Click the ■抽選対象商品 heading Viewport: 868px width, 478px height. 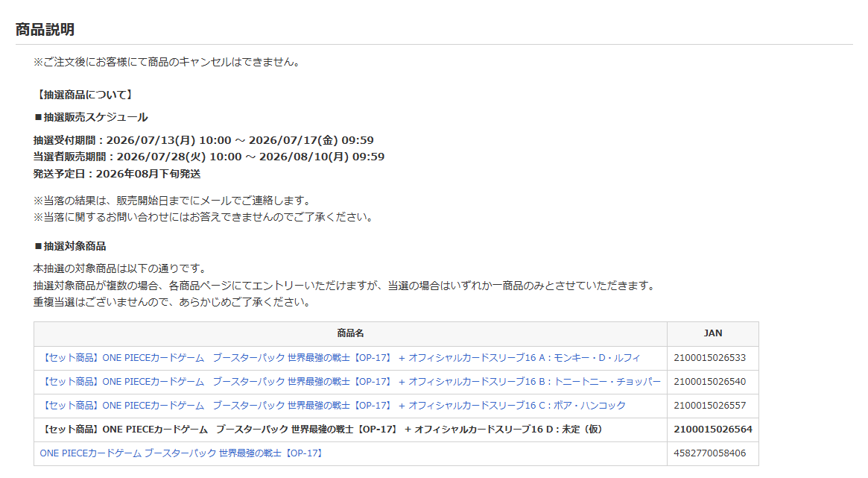tap(70, 247)
